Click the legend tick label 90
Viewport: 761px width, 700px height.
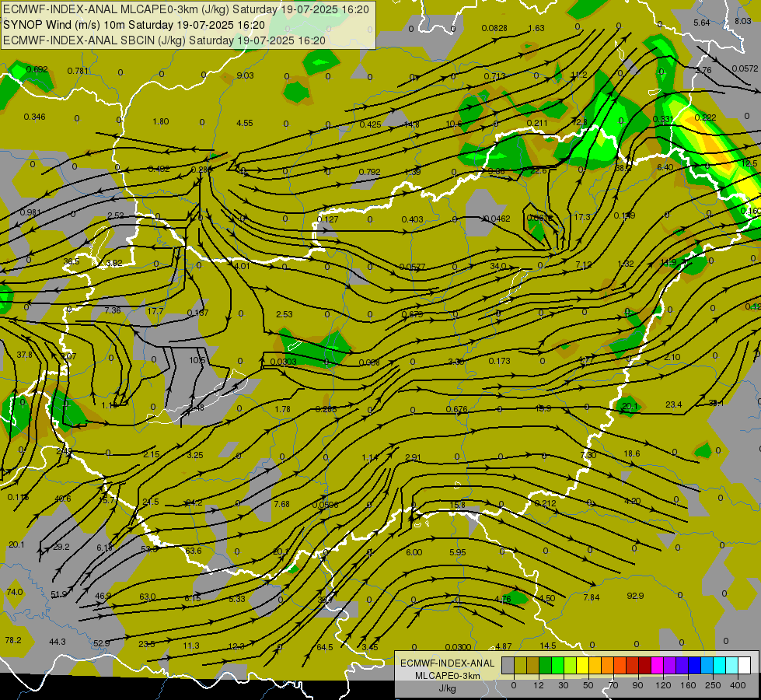637,685
